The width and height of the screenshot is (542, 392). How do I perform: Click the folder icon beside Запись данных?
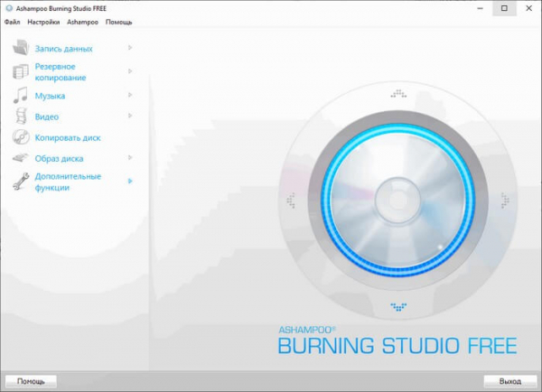pyautogui.click(x=21, y=47)
